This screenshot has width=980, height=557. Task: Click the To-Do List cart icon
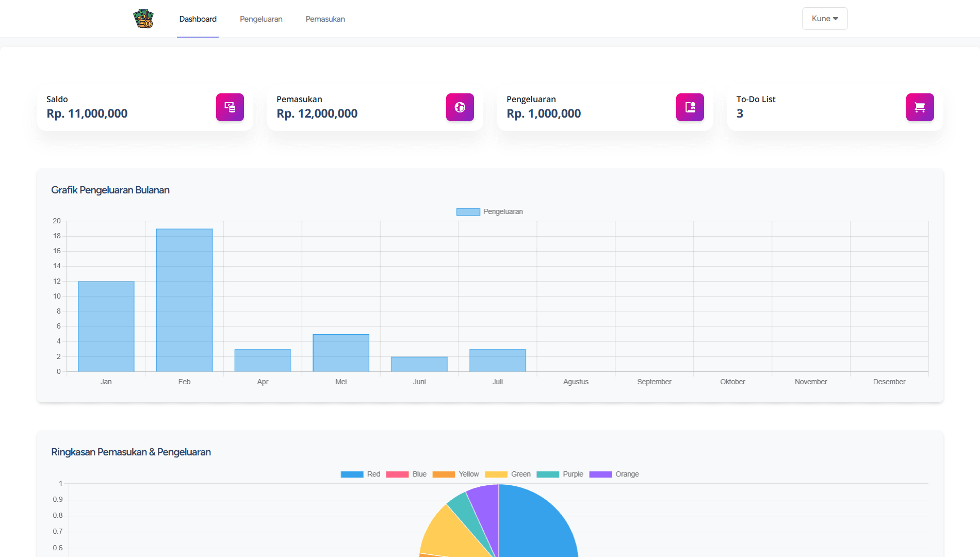click(920, 107)
